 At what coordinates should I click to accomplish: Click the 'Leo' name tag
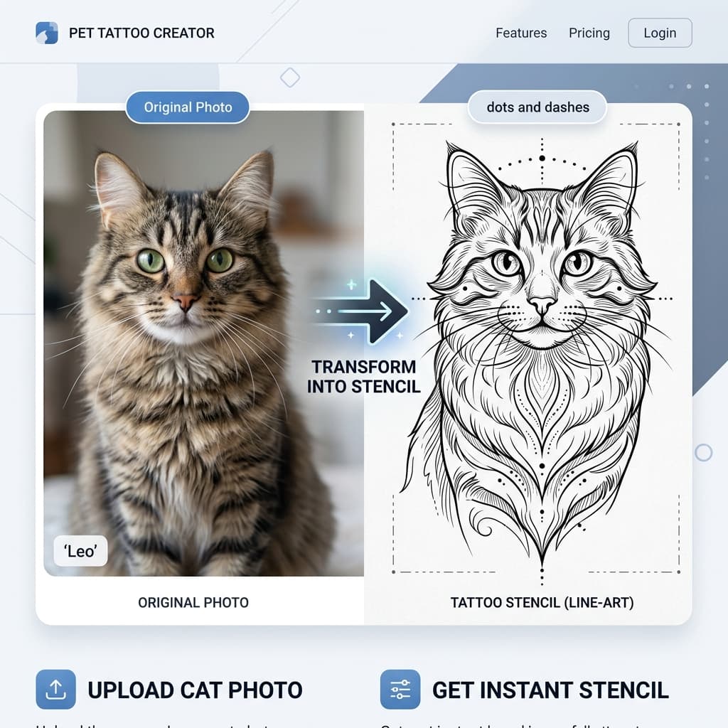[81, 551]
